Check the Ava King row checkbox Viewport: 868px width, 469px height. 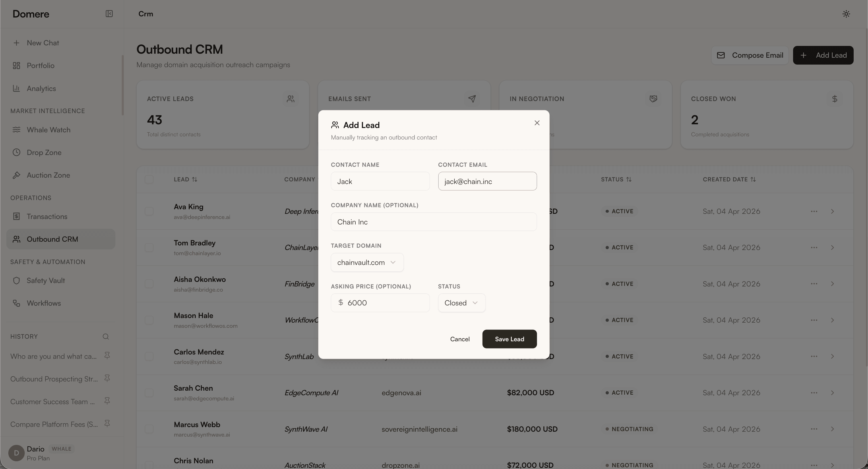[x=149, y=211]
